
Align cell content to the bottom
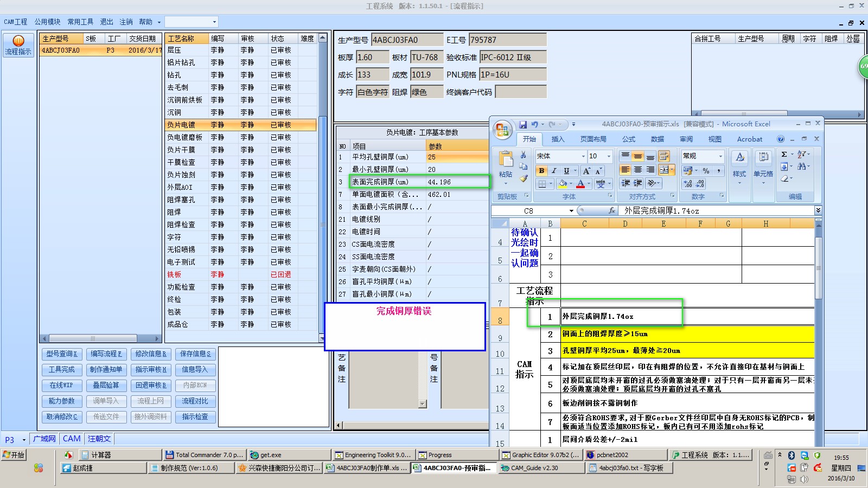pos(650,156)
